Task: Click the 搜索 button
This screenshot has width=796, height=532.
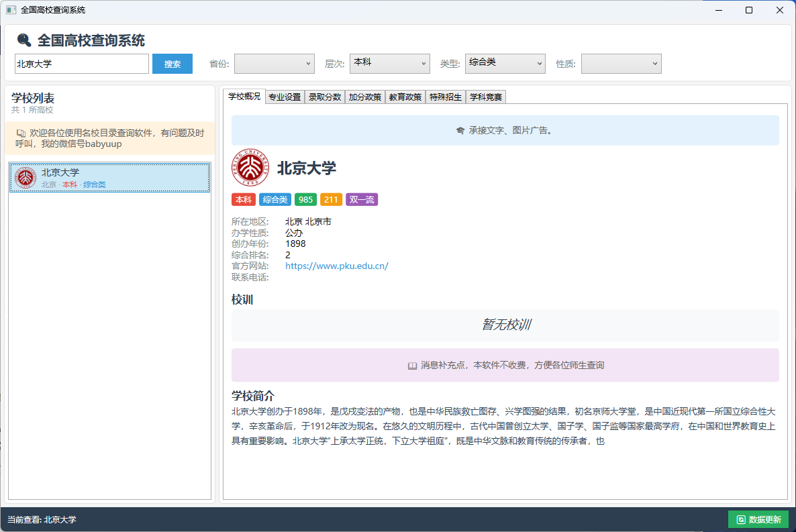Action: click(x=172, y=64)
